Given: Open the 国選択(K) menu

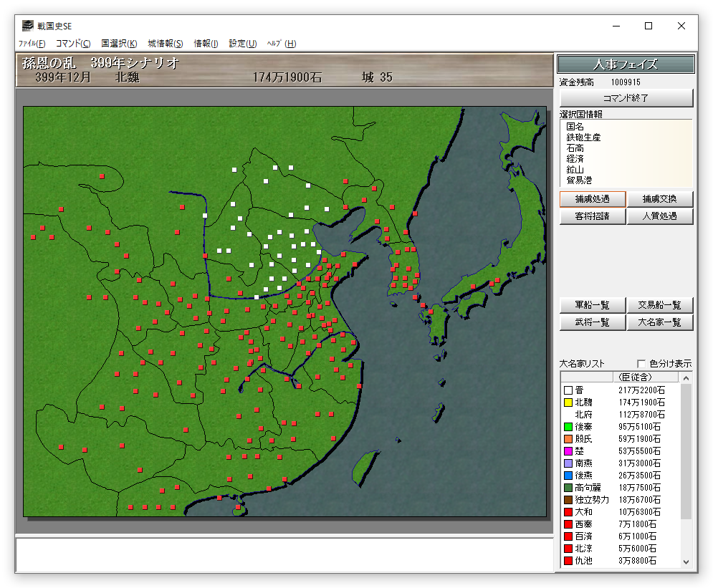Looking at the screenshot, I should point(119,44).
